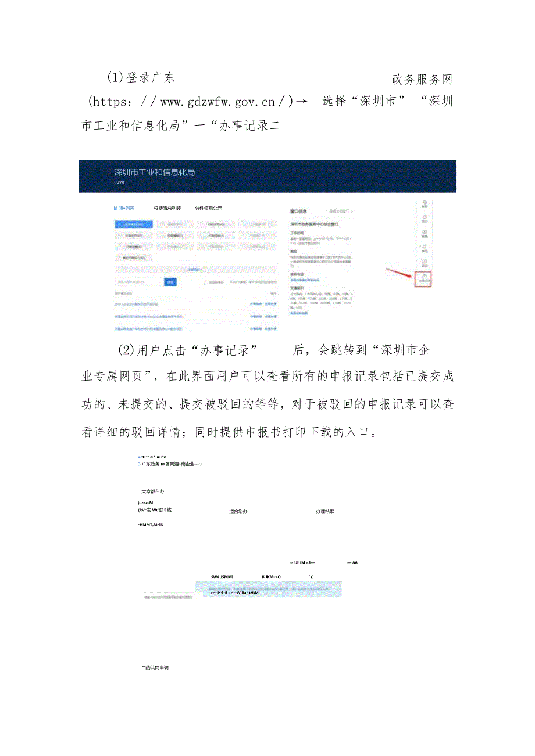Click the topmost icon in the right floating toolbar
The width and height of the screenshot is (535, 756).
(424, 203)
